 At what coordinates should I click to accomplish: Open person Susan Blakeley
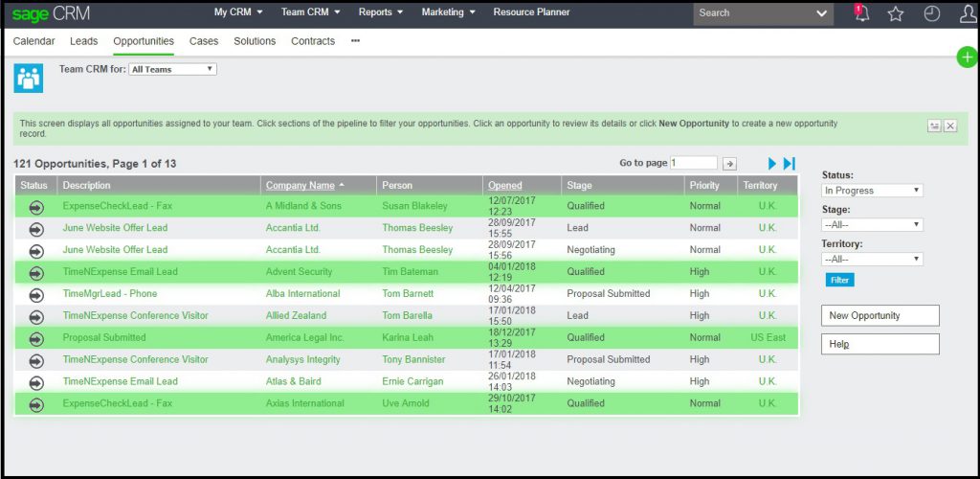[x=415, y=206]
